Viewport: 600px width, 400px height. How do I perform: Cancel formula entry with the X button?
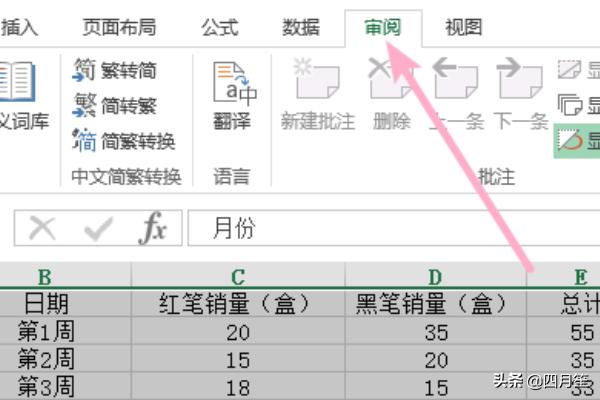42,228
